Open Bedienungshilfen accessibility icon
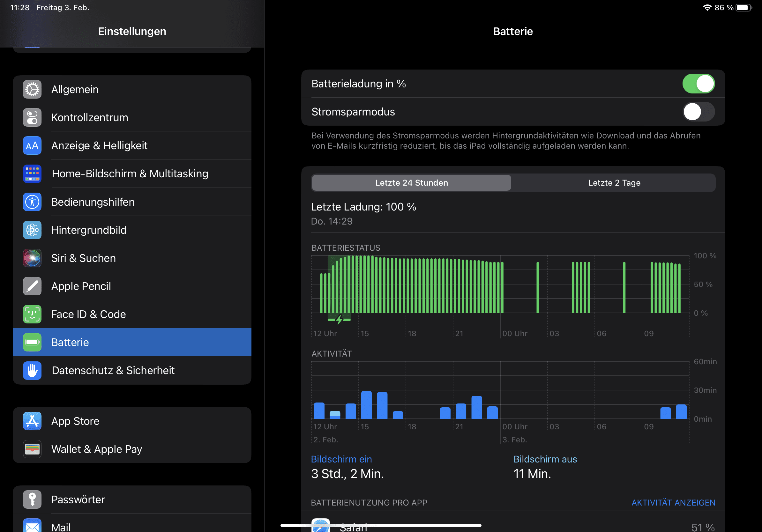Image resolution: width=762 pixels, height=532 pixels. click(x=32, y=202)
